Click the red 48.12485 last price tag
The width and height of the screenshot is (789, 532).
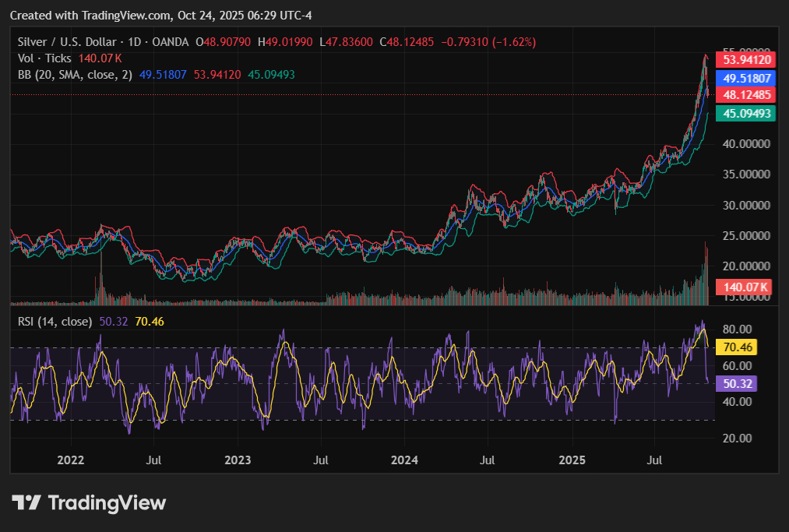click(x=747, y=94)
